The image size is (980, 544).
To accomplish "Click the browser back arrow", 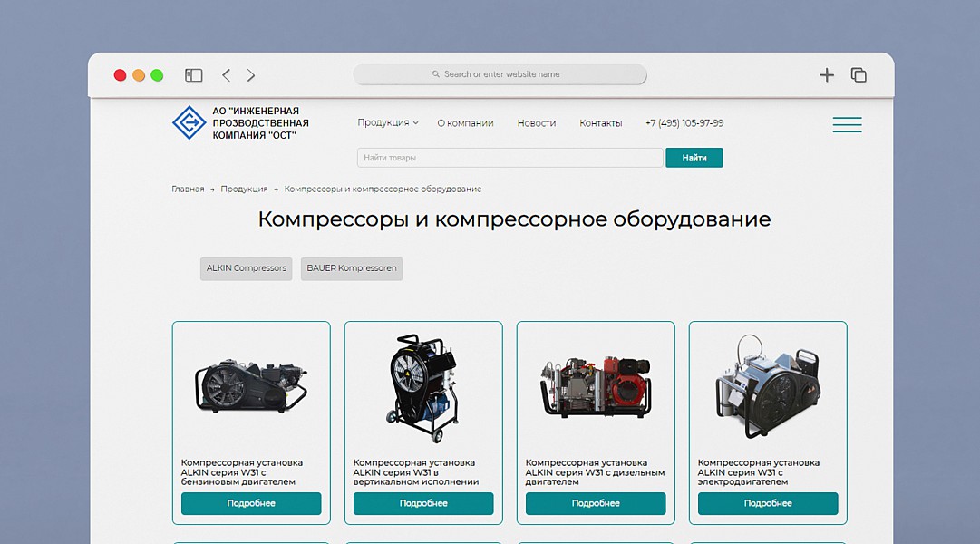I will (226, 75).
